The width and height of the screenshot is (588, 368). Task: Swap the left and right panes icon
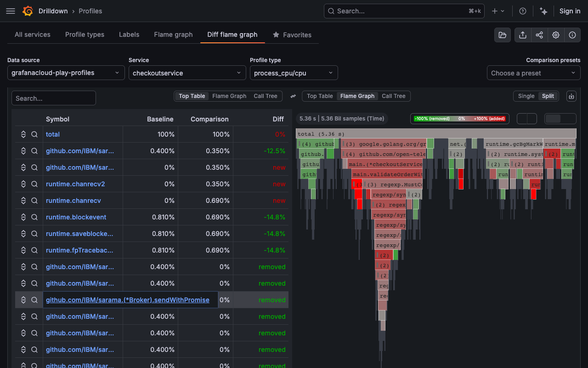tap(293, 96)
